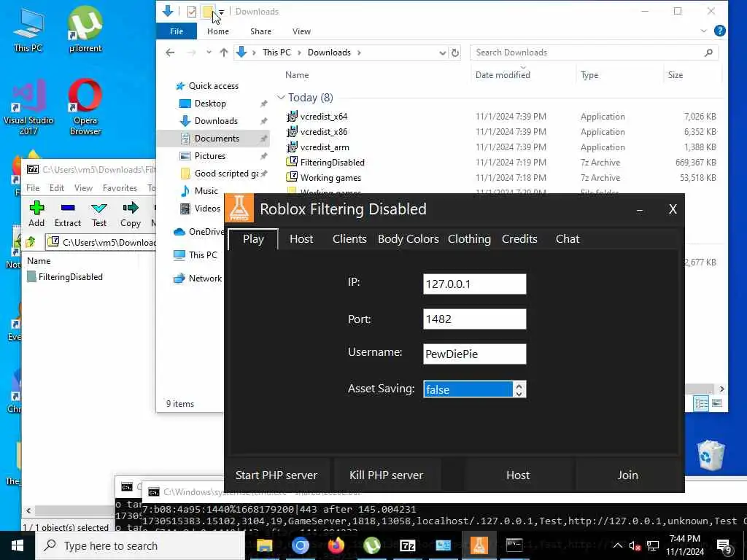Click the Start PHP server button
The width and height of the screenshot is (747, 560).
pyautogui.click(x=276, y=475)
